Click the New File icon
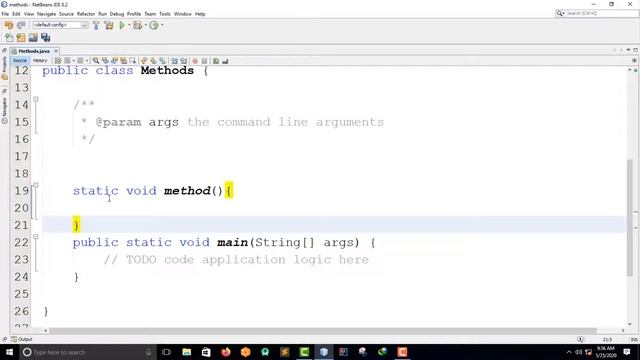The height and width of the screenshot is (360, 640). 9,38
